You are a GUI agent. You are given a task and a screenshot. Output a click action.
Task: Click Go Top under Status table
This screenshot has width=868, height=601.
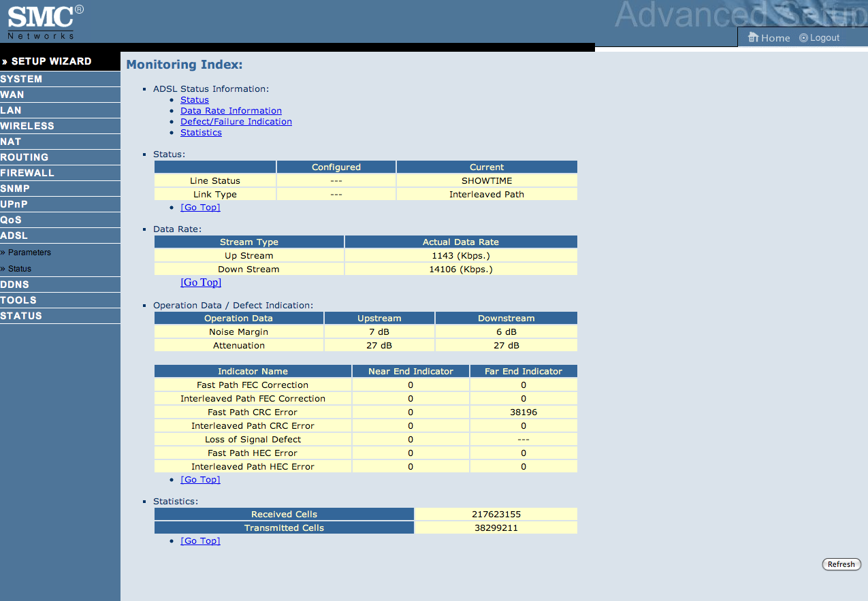200,208
